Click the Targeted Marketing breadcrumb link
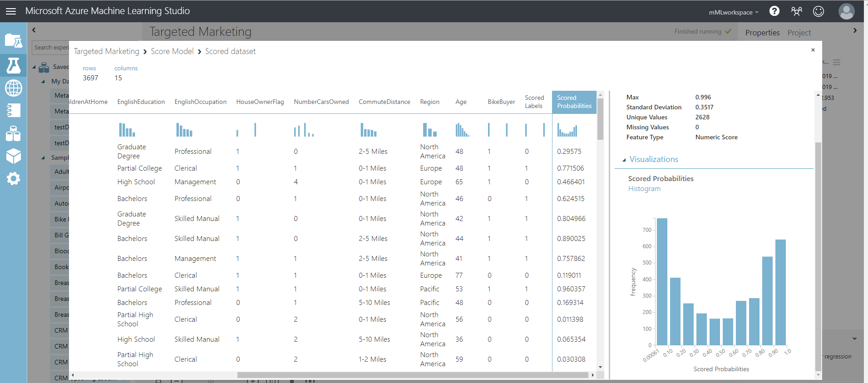 pyautogui.click(x=106, y=51)
